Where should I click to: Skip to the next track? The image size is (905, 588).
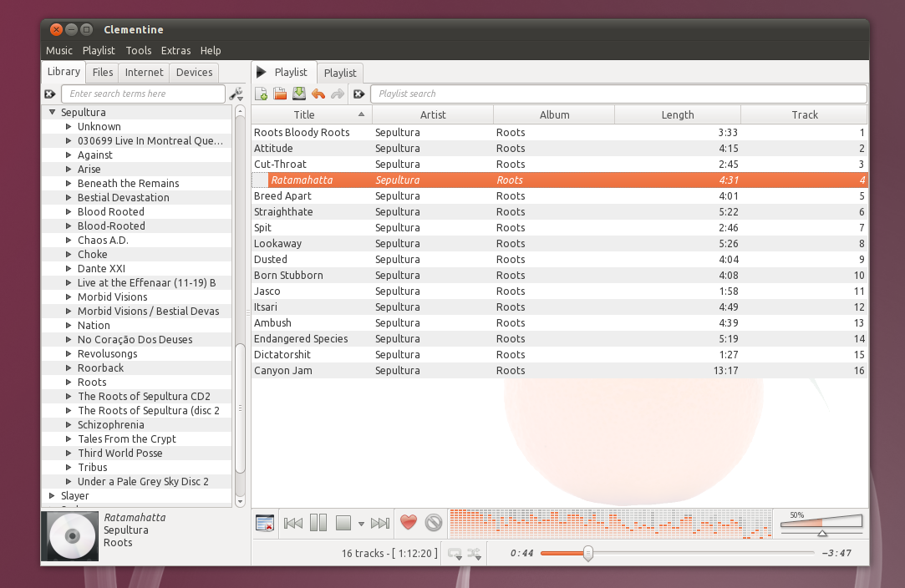380,523
